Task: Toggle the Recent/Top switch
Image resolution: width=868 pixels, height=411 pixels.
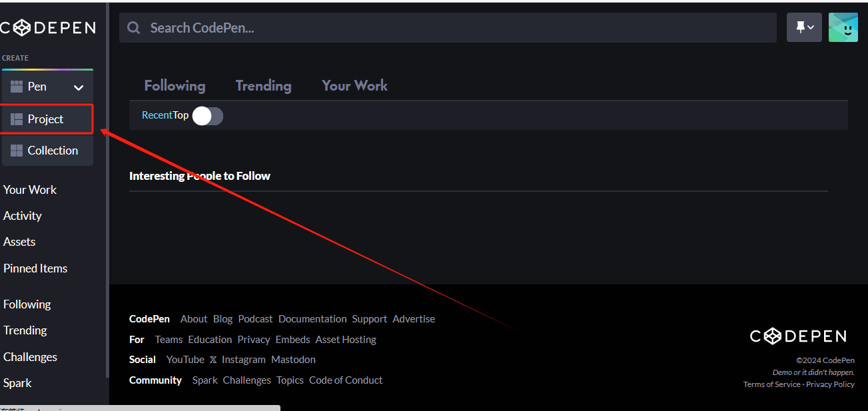Action: pos(208,116)
